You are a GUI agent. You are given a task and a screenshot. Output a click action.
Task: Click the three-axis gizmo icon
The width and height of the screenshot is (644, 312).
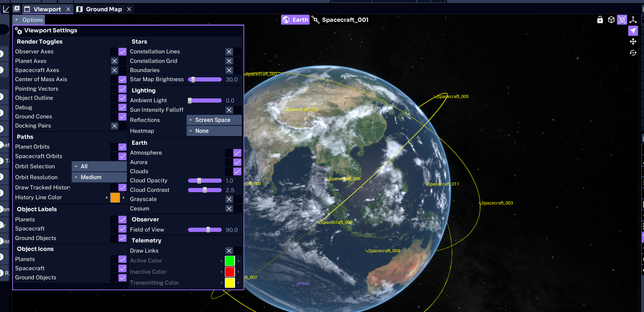tap(633, 20)
